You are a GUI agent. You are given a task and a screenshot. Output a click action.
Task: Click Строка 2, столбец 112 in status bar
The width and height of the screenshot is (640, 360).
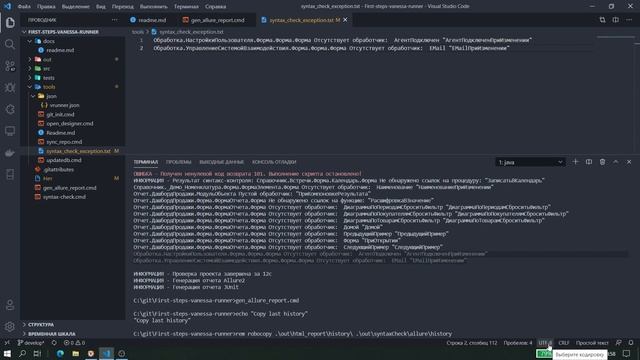tap(471, 343)
